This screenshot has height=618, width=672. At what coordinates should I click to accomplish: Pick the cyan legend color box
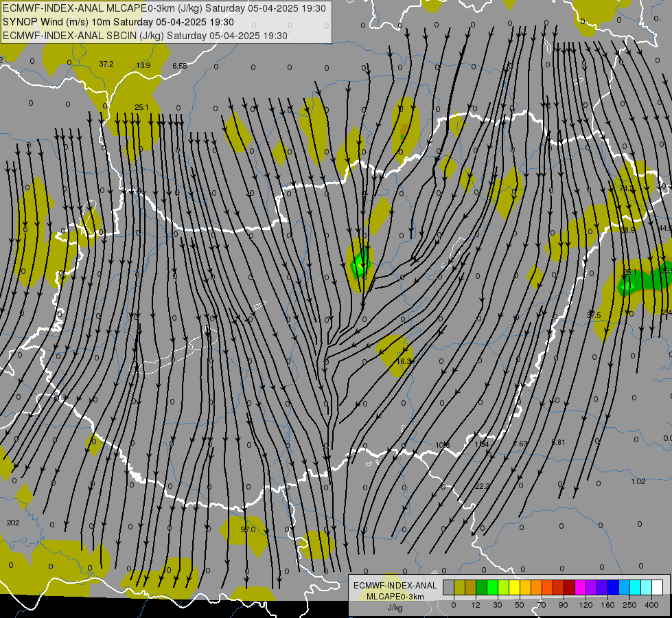tap(635, 587)
